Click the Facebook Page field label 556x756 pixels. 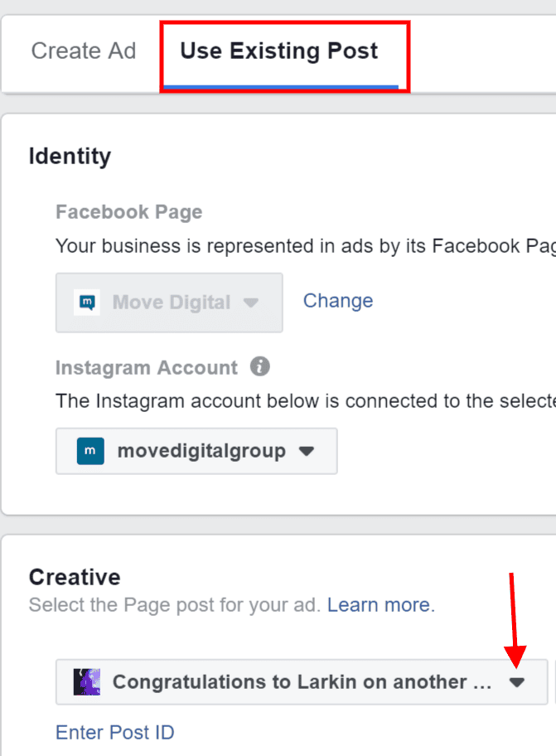(129, 211)
